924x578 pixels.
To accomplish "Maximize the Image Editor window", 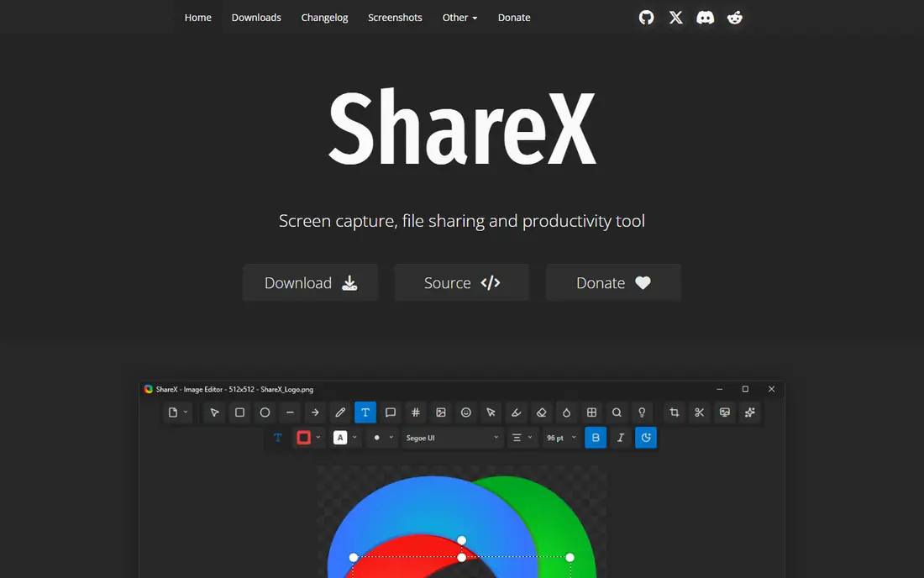I will coord(745,389).
